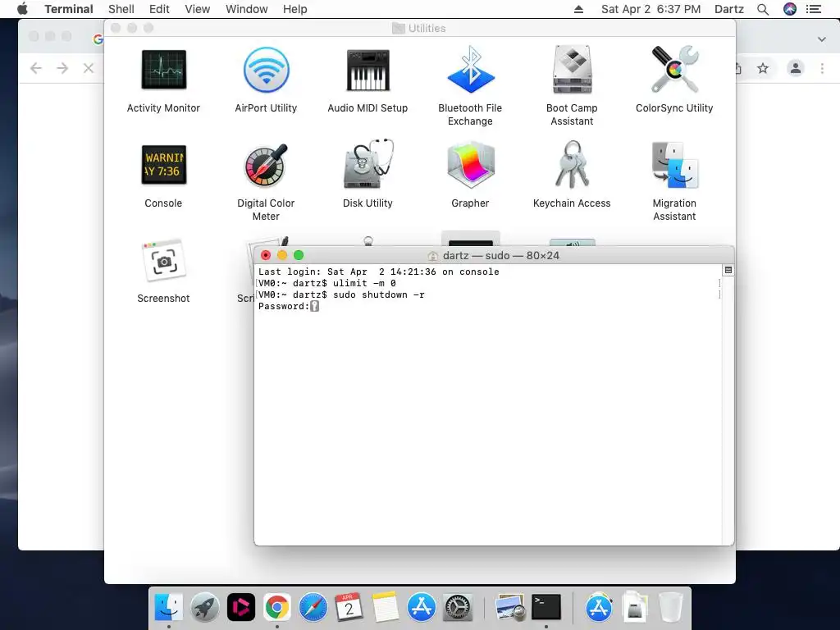Open App Store next to Notes in Dock
Screen dimensions: 840x630
click(421, 607)
